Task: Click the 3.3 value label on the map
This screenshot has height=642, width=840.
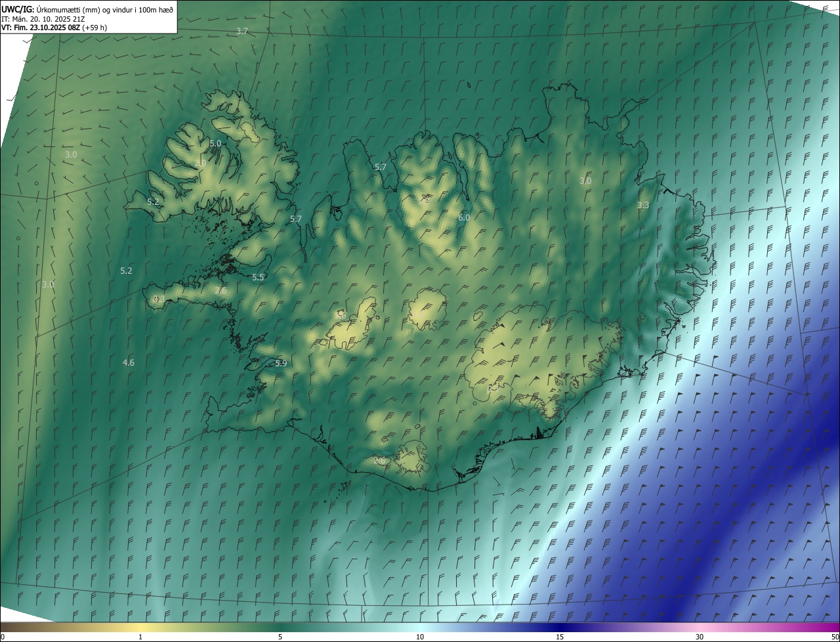Action: [643, 205]
